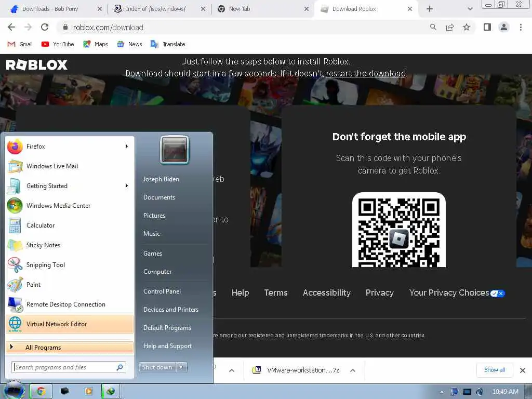Click the share page icon in address bar
The image size is (532, 399).
[450, 27]
